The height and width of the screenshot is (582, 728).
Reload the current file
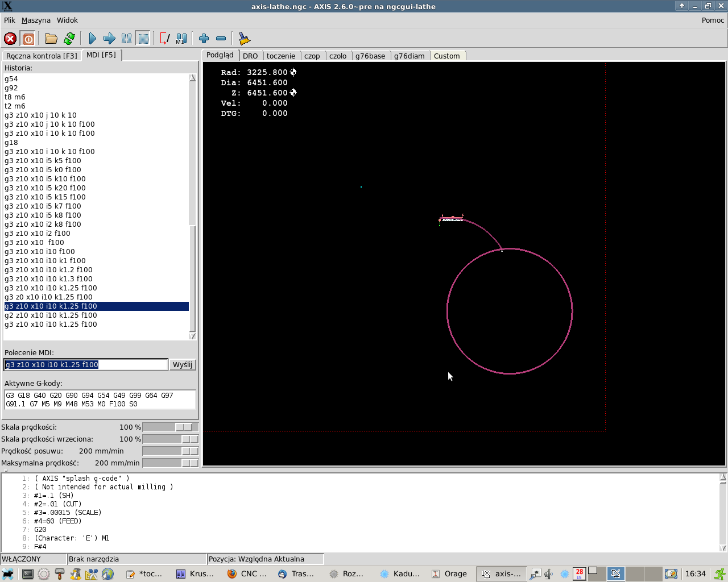[x=69, y=39]
